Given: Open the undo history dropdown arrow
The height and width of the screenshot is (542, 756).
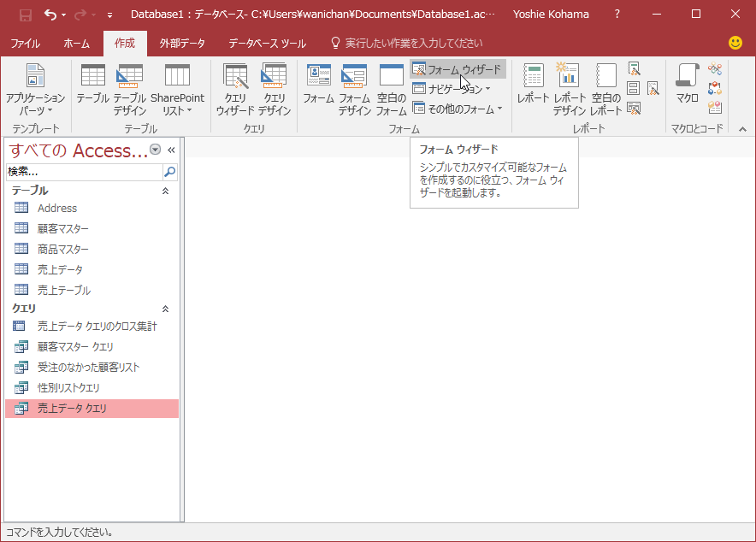Looking at the screenshot, I should pos(63,15).
